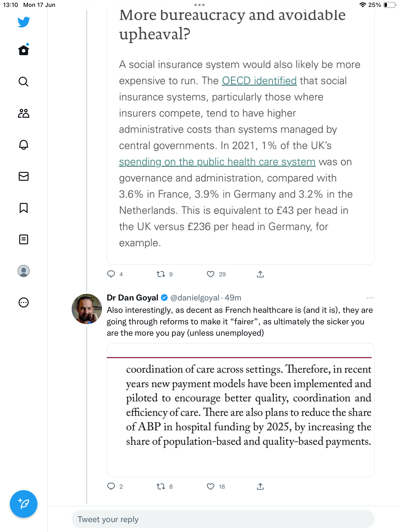Go to the Home feed icon
Image resolution: width=399 pixels, height=532 pixels.
pos(24,50)
